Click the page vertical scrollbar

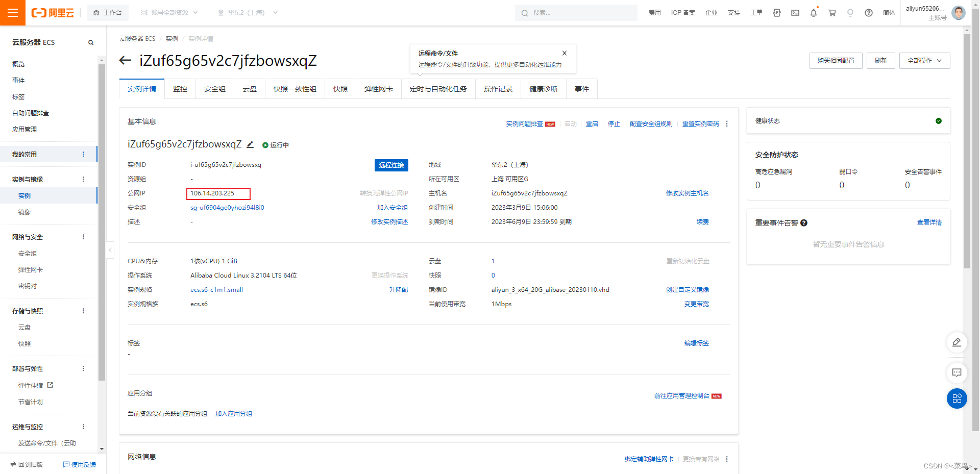[967, 151]
